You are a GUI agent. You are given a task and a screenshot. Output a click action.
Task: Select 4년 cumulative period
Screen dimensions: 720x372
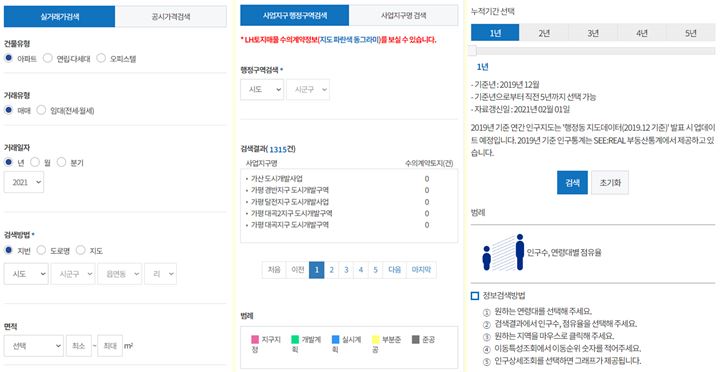(x=642, y=33)
